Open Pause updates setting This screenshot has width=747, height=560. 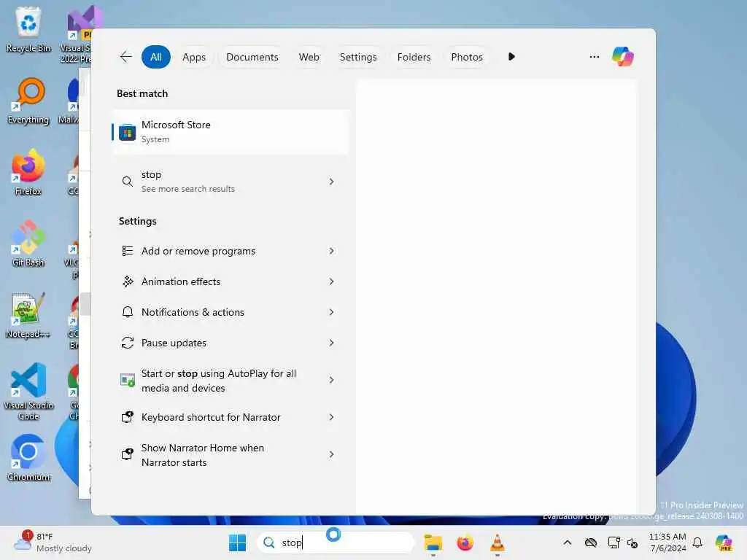click(x=230, y=343)
